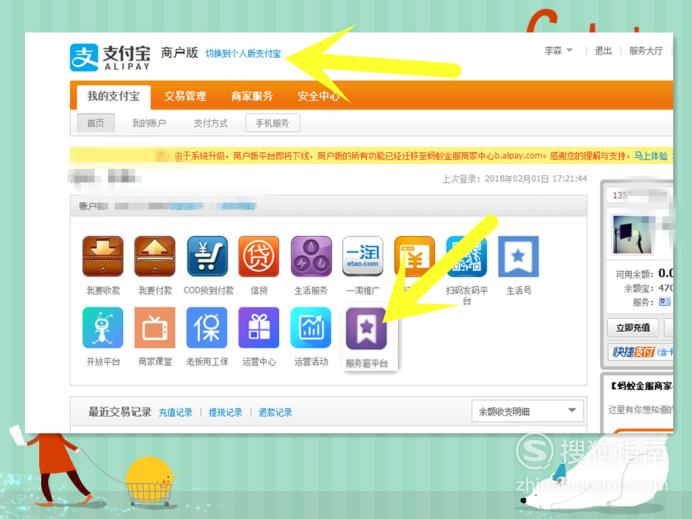
Task: Click the 立即充值 button
Action: coord(633,328)
